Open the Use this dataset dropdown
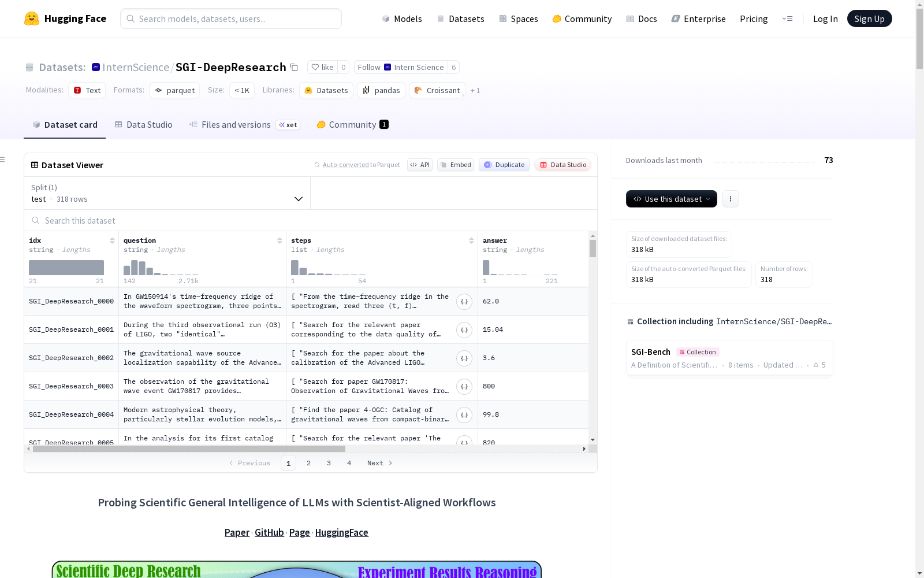The image size is (924, 578). 672,199
